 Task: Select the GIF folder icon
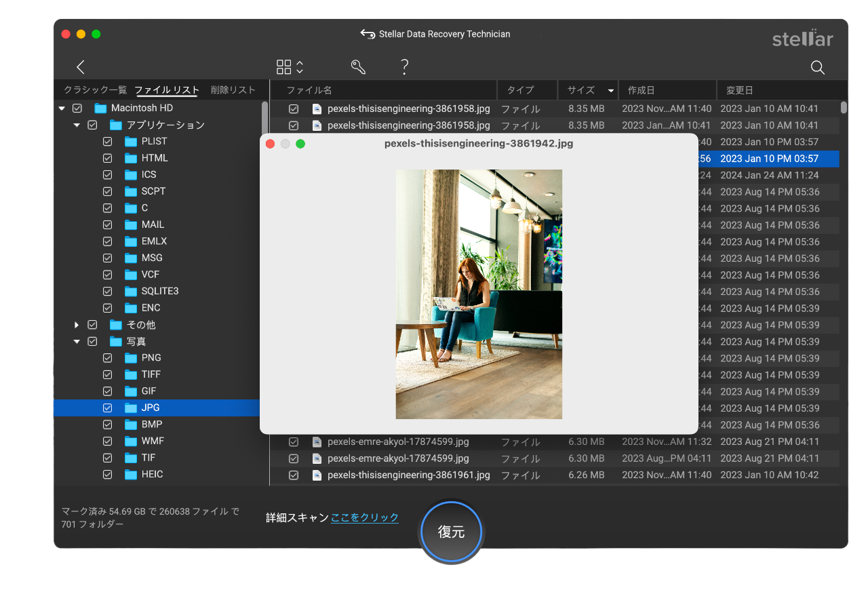point(131,391)
